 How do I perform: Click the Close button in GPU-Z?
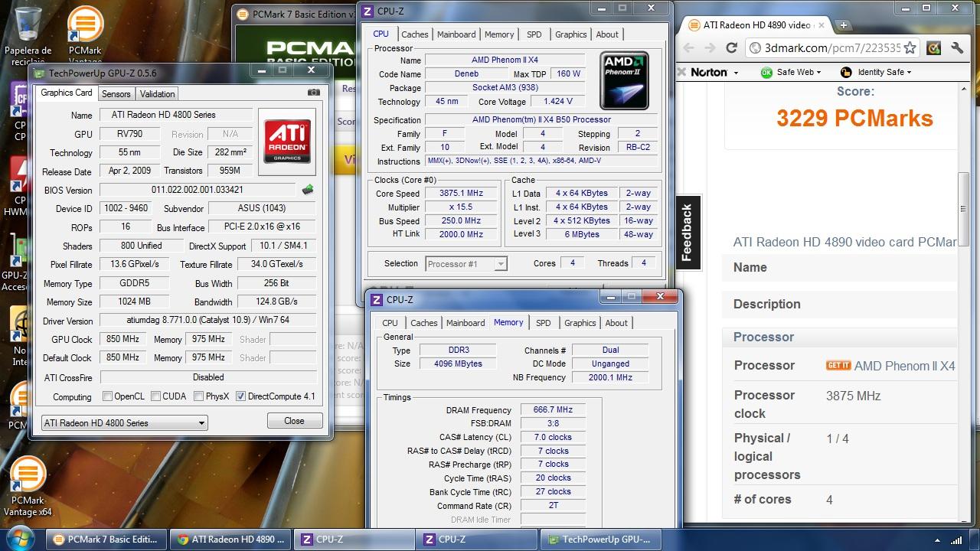coord(295,421)
